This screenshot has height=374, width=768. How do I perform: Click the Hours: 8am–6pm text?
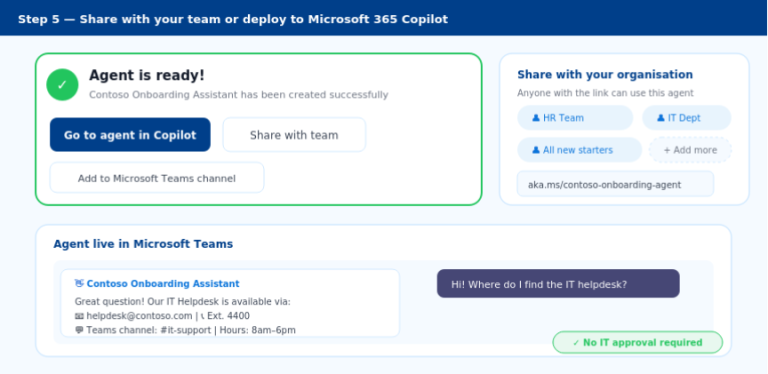coord(258,330)
